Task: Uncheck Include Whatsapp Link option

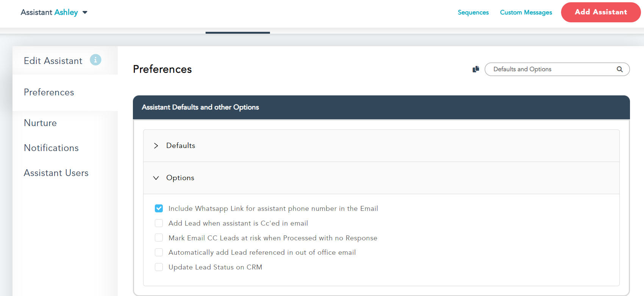Action: coord(159,209)
